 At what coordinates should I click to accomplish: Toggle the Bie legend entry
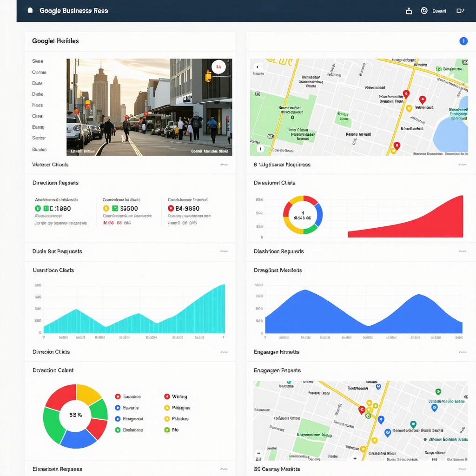(x=171, y=430)
